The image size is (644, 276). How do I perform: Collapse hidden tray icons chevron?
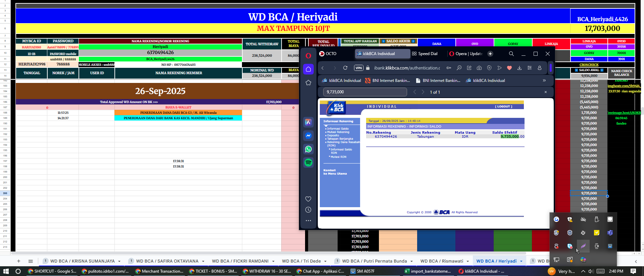click(x=583, y=271)
